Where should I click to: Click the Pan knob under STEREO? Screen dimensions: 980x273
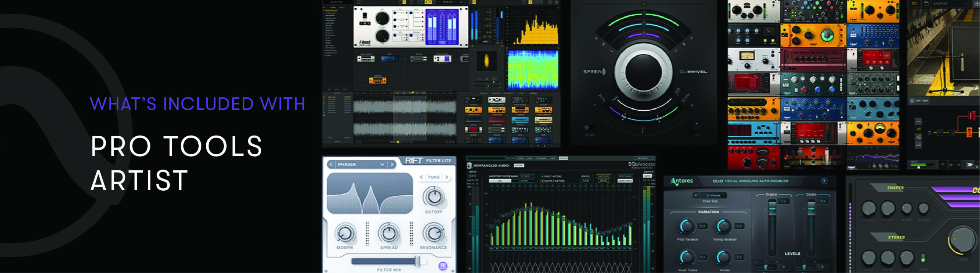[x=906, y=258]
